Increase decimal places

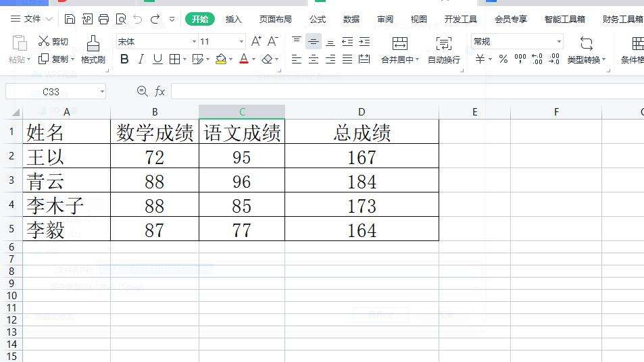click(537, 59)
